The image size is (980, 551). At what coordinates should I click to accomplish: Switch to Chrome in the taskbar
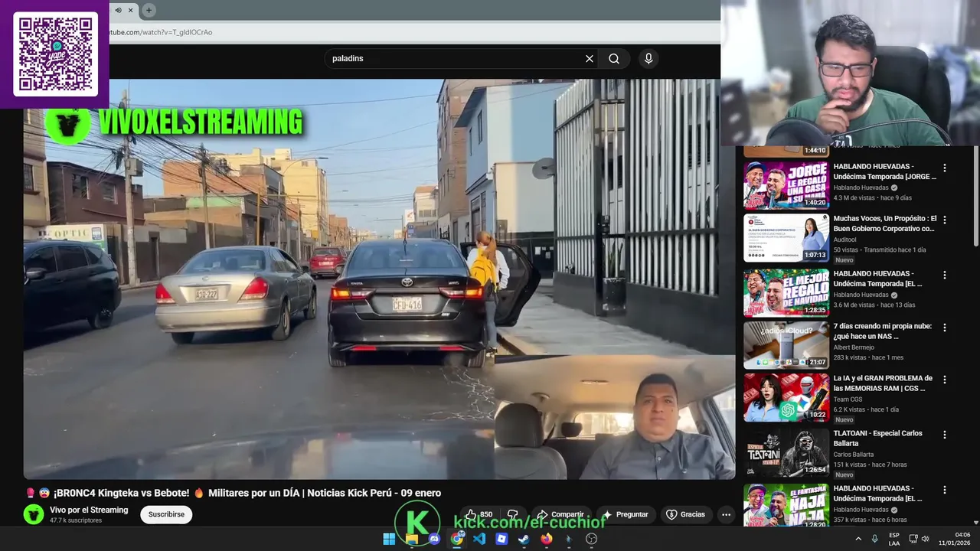coord(457,539)
